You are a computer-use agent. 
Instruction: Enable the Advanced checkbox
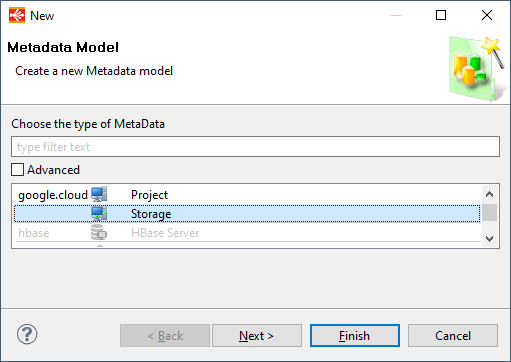[17, 169]
